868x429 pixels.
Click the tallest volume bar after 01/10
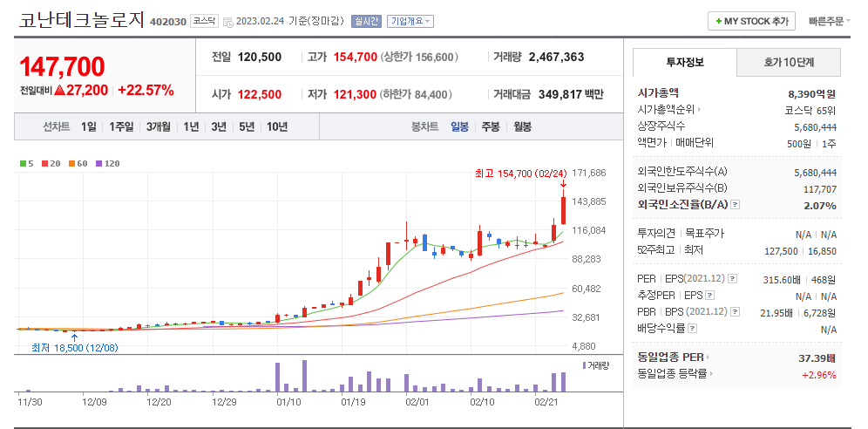304,376
